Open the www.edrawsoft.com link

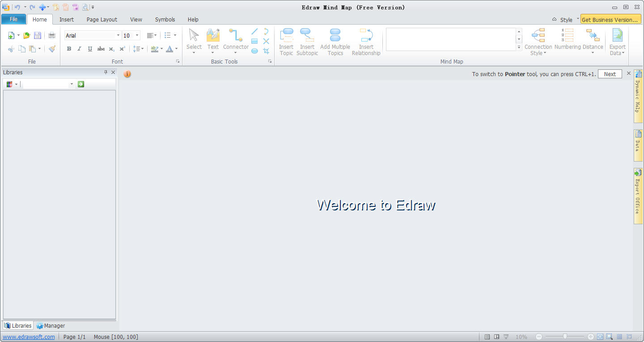(x=29, y=337)
